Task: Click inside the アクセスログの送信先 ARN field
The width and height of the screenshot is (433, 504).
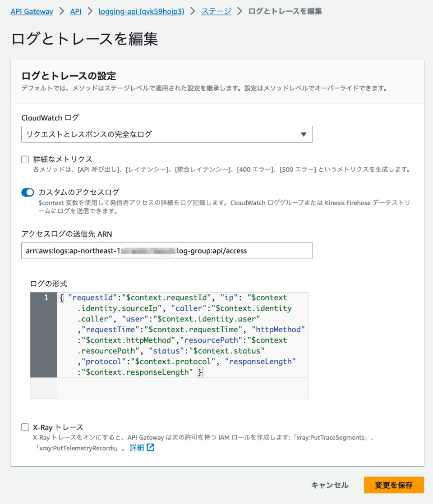Action: [167, 251]
